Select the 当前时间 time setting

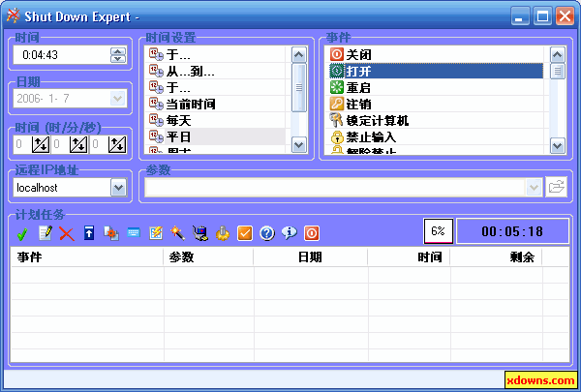point(217,105)
